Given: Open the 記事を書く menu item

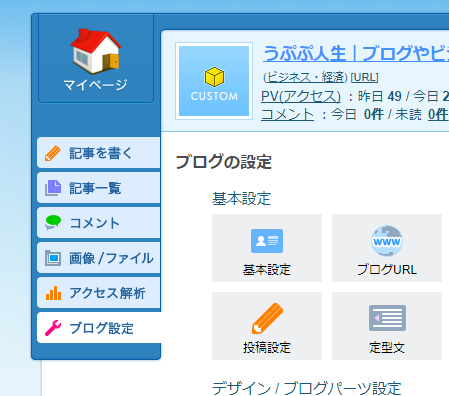Looking at the screenshot, I should (x=99, y=153).
